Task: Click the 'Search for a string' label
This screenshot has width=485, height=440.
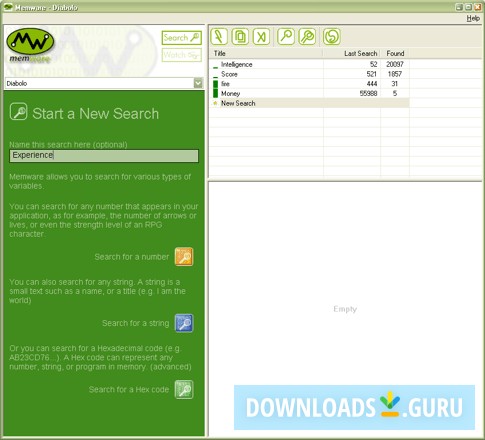Action: click(136, 323)
